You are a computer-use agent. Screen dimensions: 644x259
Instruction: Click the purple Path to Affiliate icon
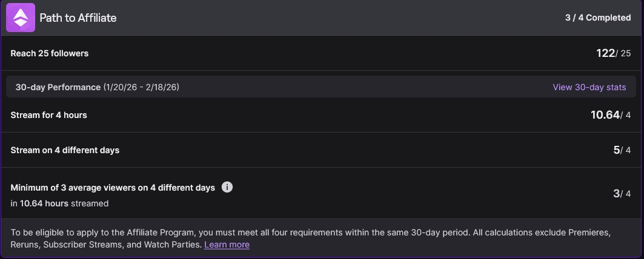pos(21,18)
